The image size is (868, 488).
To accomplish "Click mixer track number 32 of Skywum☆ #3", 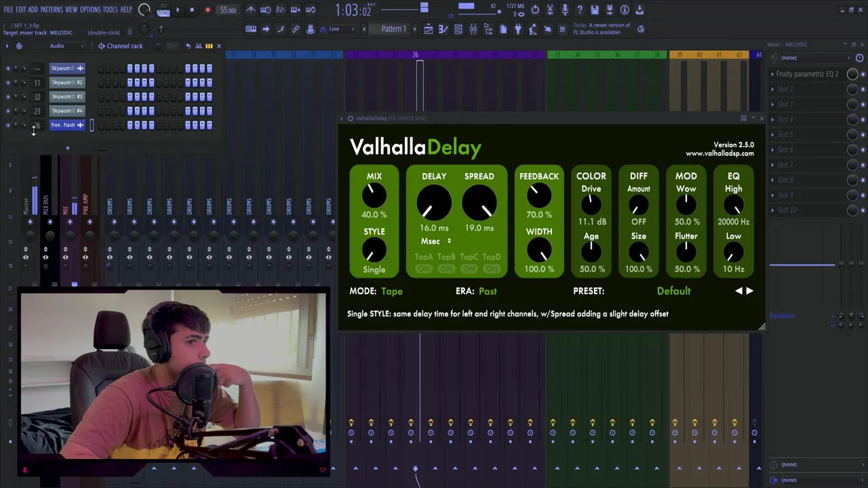I will 37,96.
